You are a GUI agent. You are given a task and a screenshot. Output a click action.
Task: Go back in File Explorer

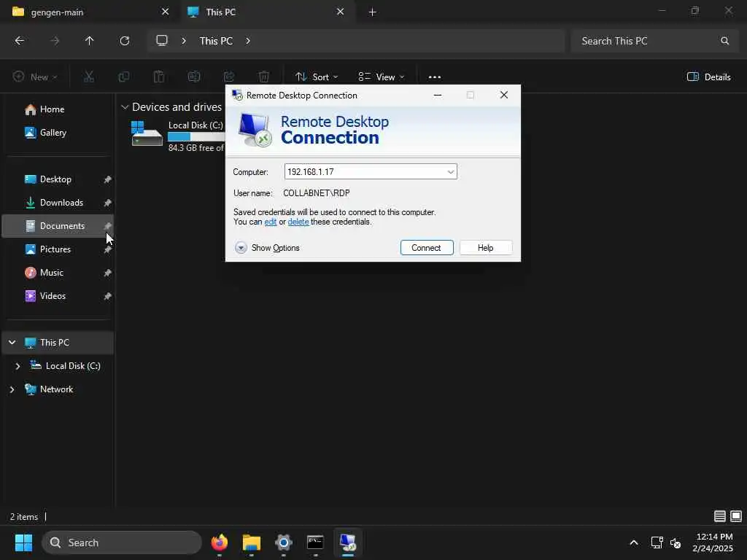point(20,41)
